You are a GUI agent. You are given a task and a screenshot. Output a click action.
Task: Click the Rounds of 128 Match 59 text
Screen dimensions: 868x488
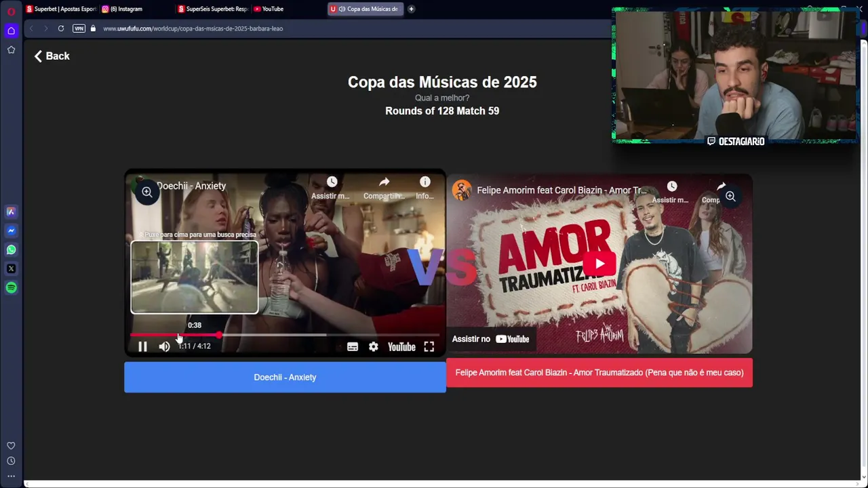point(442,111)
